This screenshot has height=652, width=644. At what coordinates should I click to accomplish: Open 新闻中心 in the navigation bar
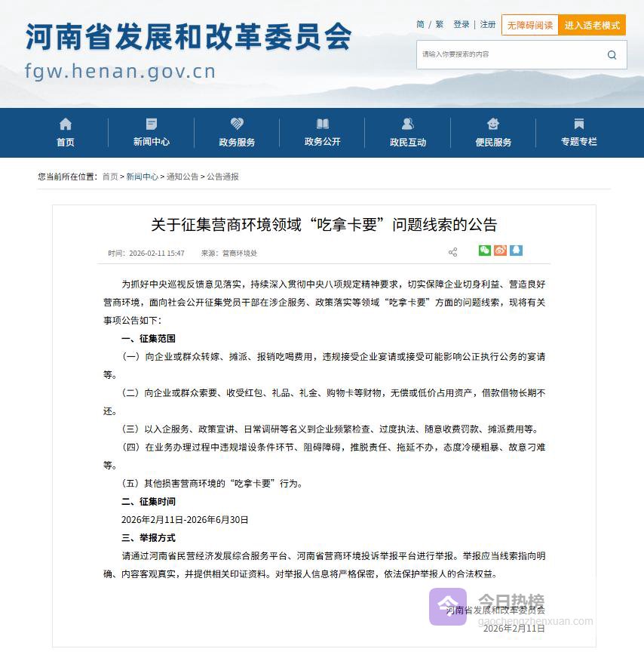152,133
